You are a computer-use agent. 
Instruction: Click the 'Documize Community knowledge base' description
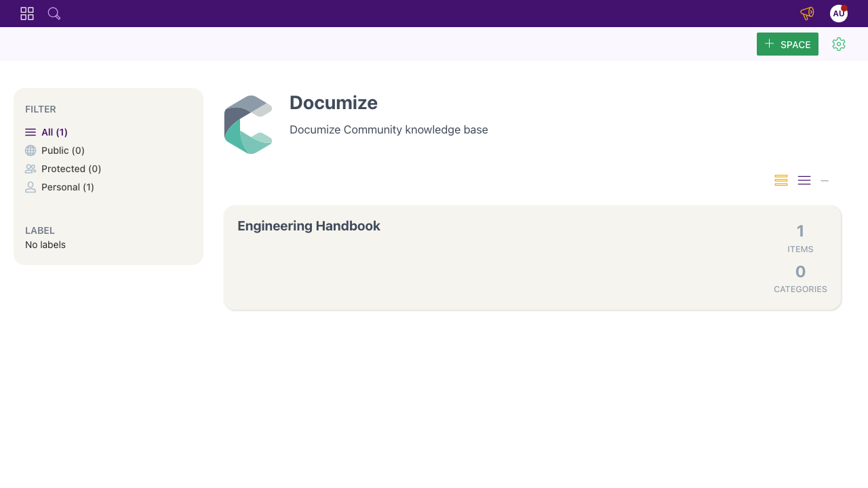coord(389,129)
